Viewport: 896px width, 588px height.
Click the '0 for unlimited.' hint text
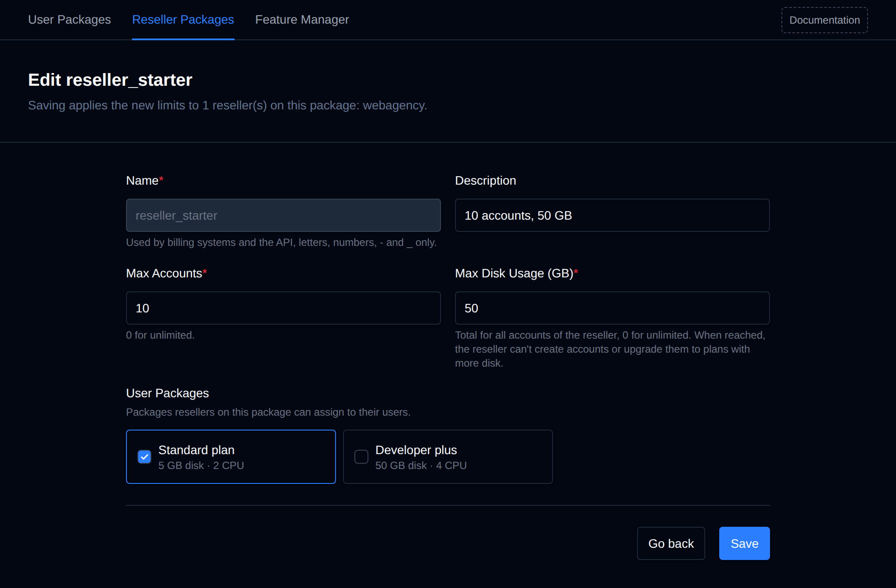point(160,335)
